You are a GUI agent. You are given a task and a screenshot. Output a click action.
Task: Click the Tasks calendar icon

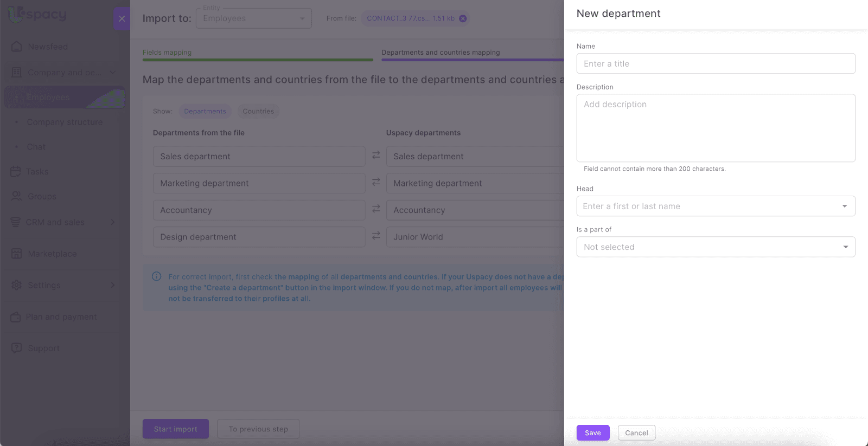click(x=16, y=172)
